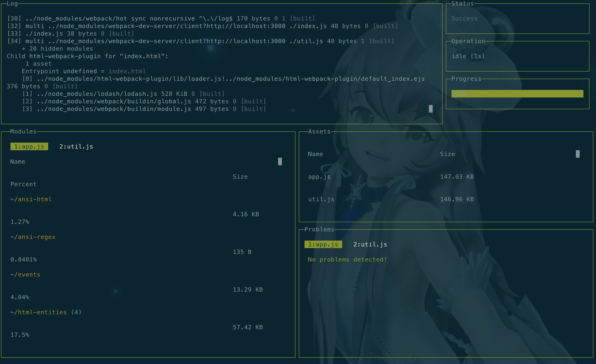Viewport: 596px width, 364px height.
Task: Switch to 2:util.js tab in Problems
Action: [x=370, y=244]
